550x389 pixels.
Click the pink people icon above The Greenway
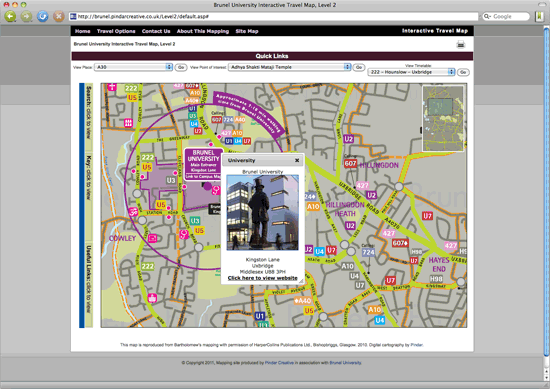pyautogui.click(x=128, y=123)
